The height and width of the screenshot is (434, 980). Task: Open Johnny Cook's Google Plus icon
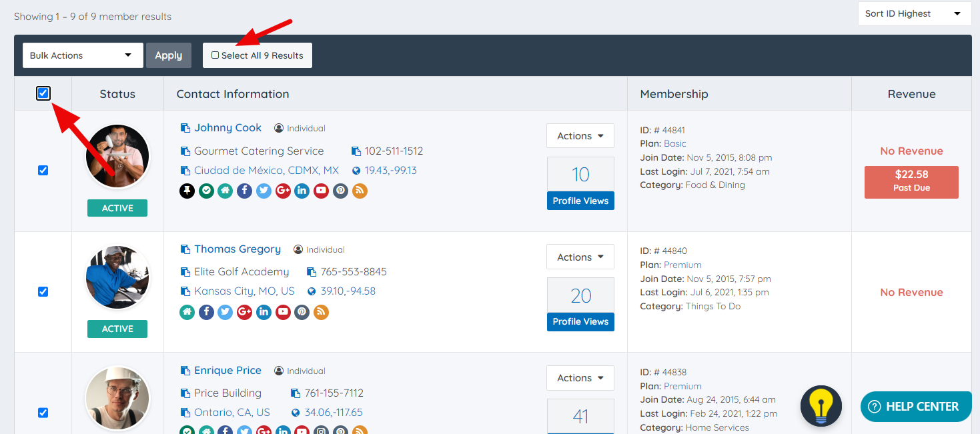coord(283,191)
